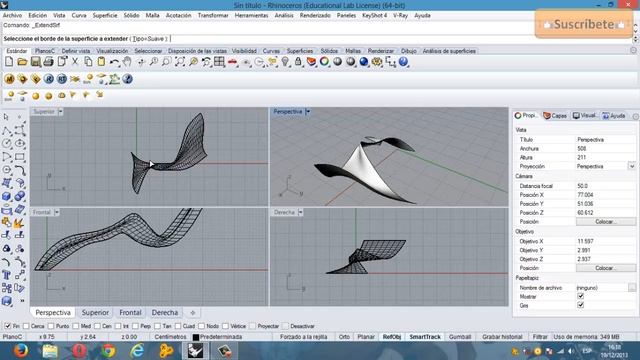Screen dimensions: 640x360
Task: Select the pointer arrow tool in side toolbar
Action: click(6, 118)
